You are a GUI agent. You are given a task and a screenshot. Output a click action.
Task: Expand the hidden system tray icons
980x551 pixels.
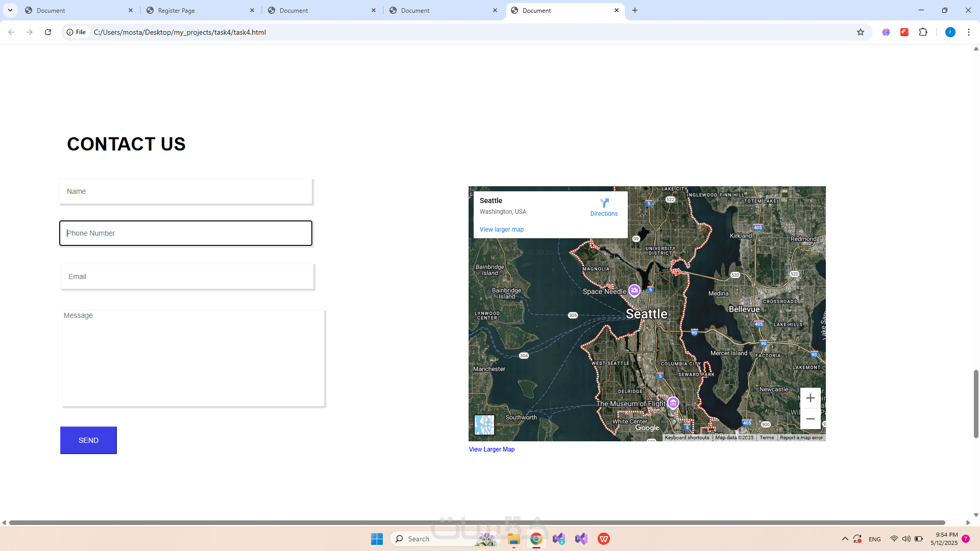point(845,539)
